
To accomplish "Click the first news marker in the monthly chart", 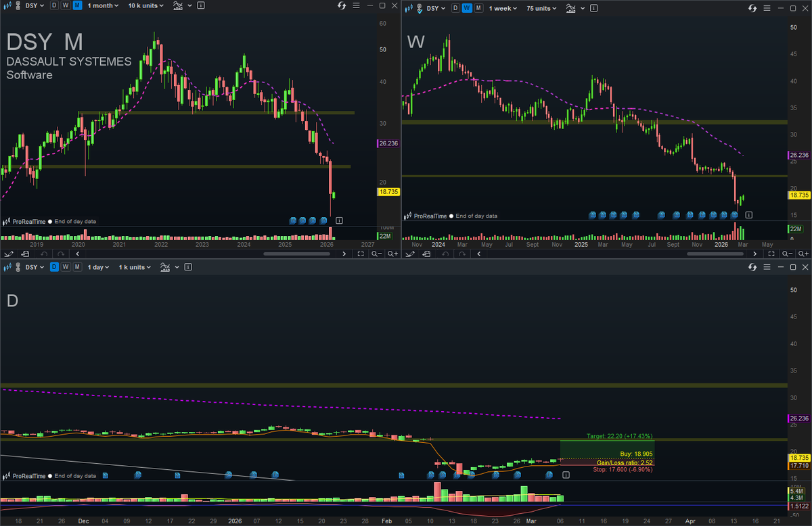I will click(293, 220).
